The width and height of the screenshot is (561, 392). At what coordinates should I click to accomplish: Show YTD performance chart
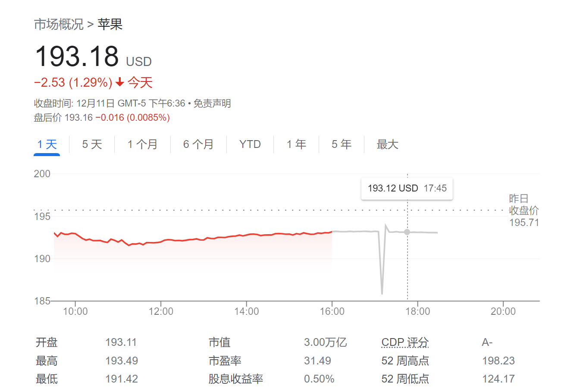click(250, 144)
